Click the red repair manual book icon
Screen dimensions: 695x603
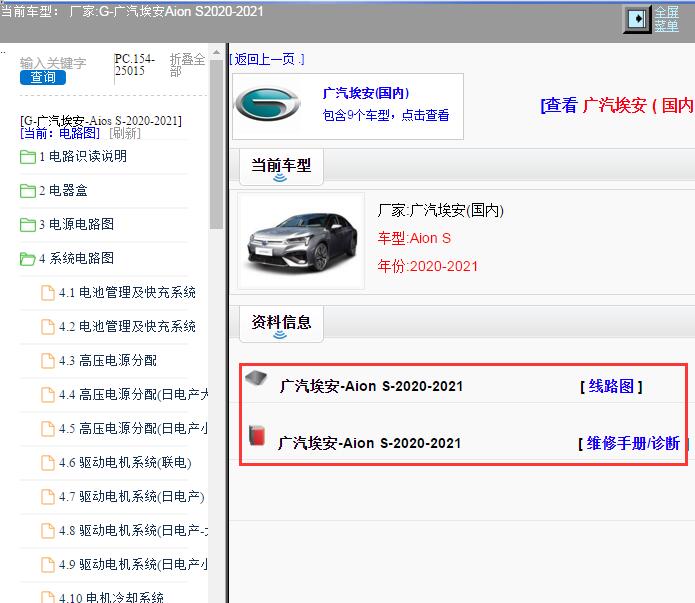257,435
